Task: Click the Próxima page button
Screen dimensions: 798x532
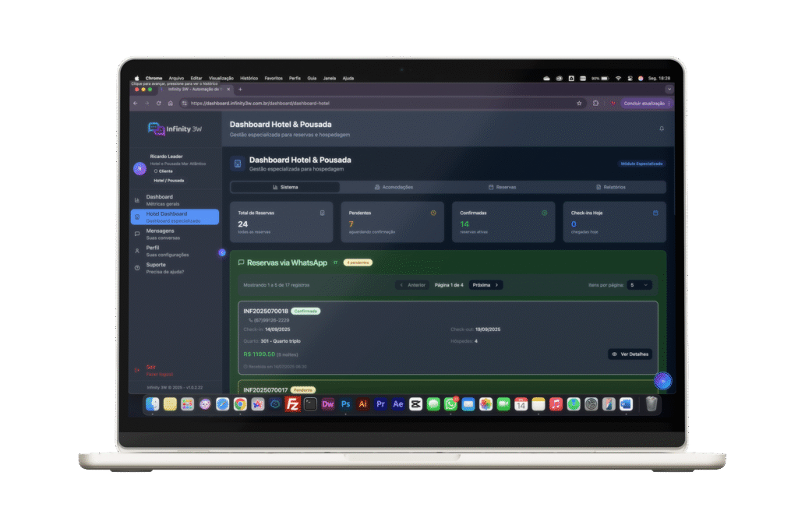Action: click(x=486, y=285)
